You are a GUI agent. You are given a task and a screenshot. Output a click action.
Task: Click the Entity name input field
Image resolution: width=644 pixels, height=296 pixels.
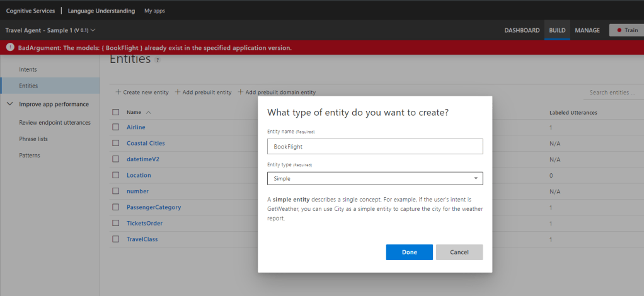tap(375, 146)
